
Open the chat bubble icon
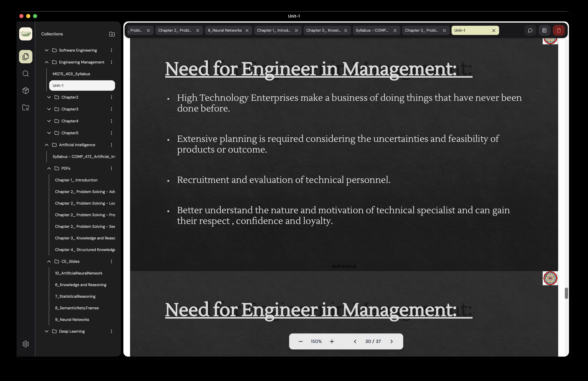click(530, 30)
